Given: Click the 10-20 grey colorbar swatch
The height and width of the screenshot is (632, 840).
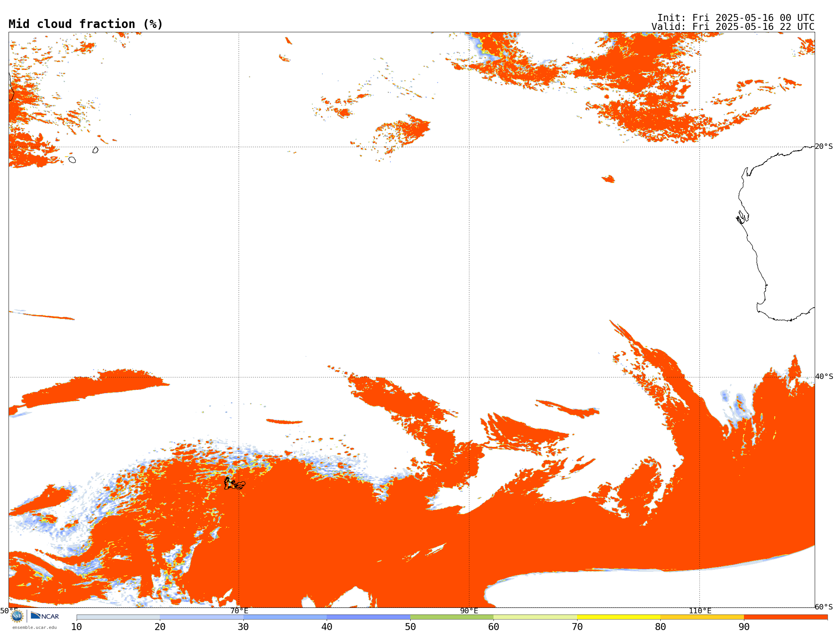Looking at the screenshot, I should 118,617.
